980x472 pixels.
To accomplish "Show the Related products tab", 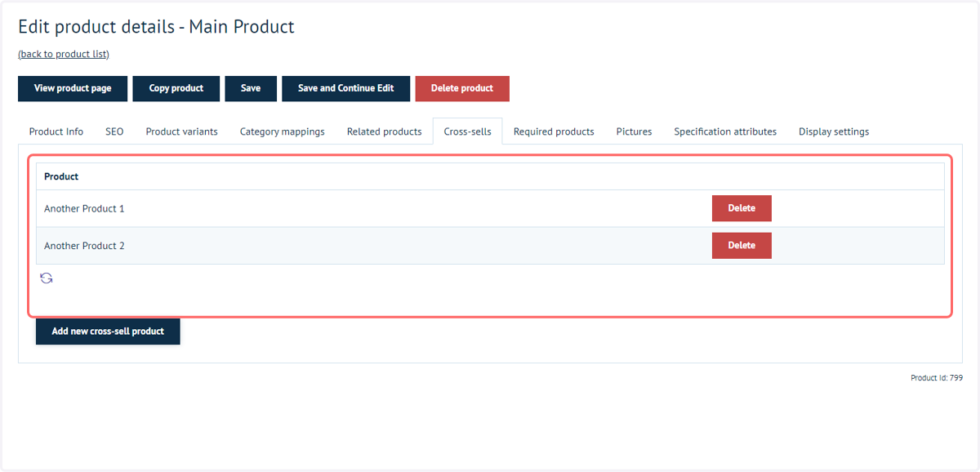I will pos(385,131).
